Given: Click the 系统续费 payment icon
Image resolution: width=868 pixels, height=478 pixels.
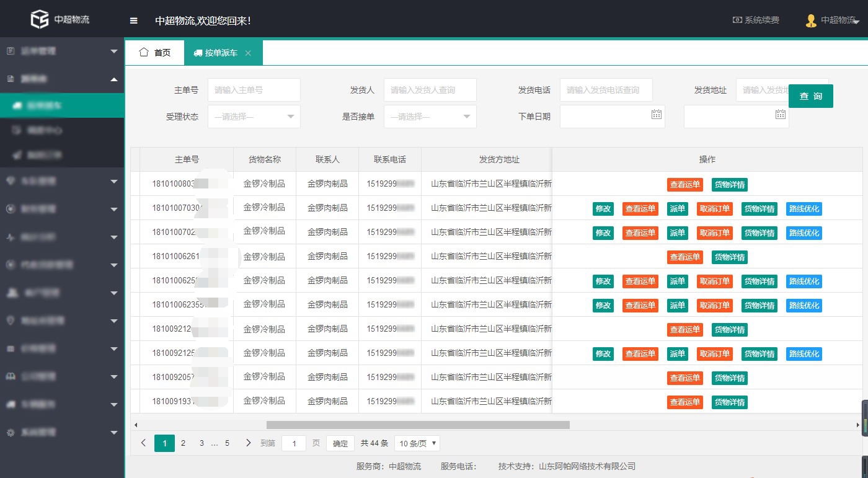Looking at the screenshot, I should [737, 20].
